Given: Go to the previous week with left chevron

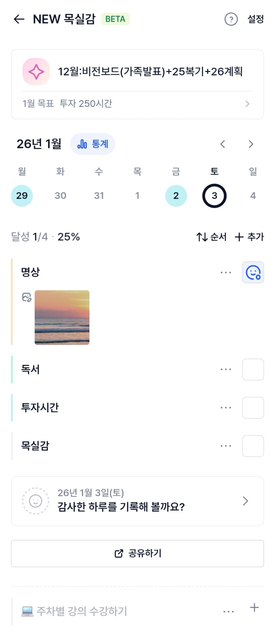Looking at the screenshot, I should click(x=223, y=144).
